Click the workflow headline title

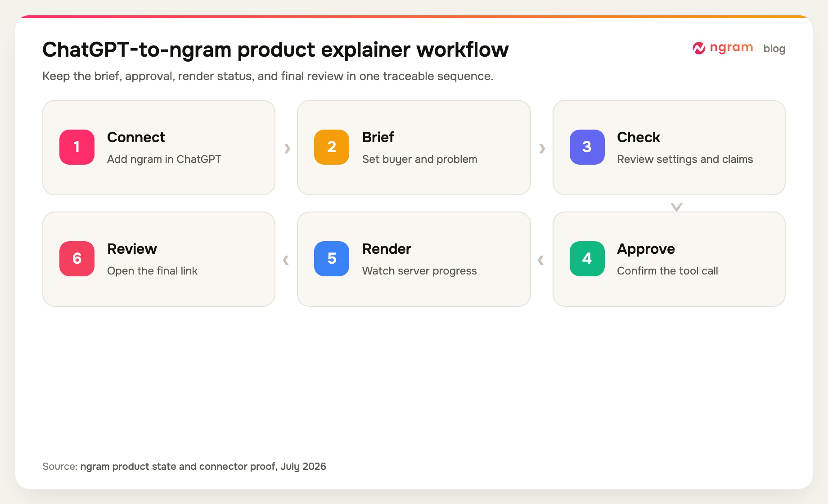coord(275,49)
